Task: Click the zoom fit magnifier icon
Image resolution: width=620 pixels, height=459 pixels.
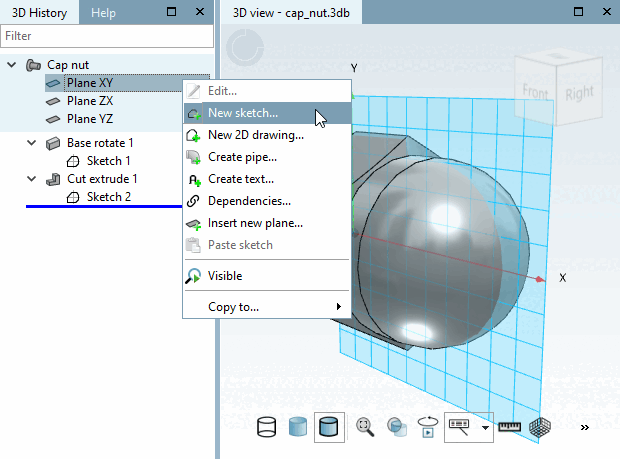Action: click(365, 427)
